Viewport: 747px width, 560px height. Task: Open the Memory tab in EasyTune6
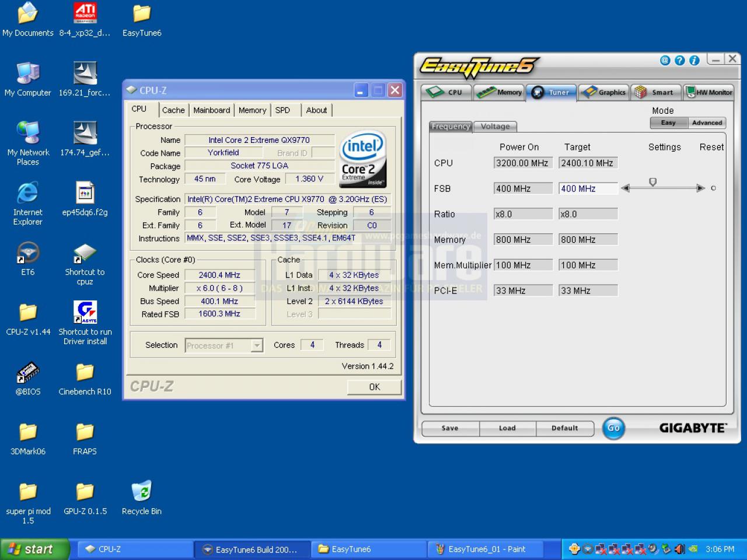[498, 92]
